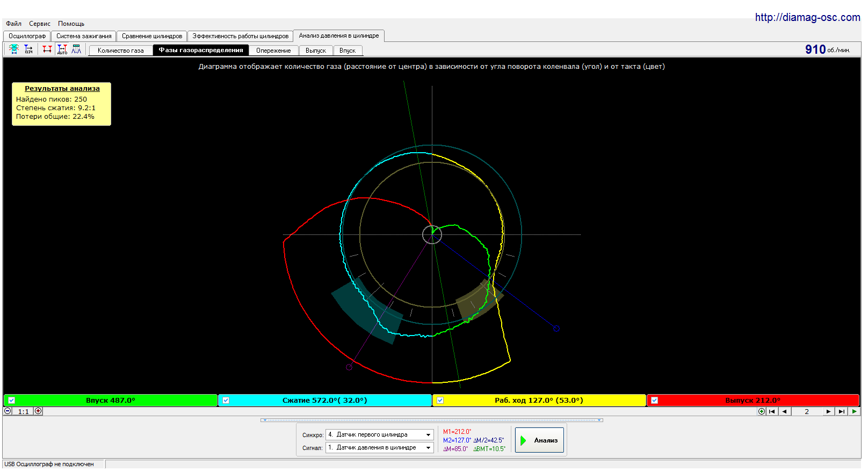This screenshot has height=471, width=868.
Task: Click the Сжатие 572.0° cyan bar
Action: pos(325,401)
